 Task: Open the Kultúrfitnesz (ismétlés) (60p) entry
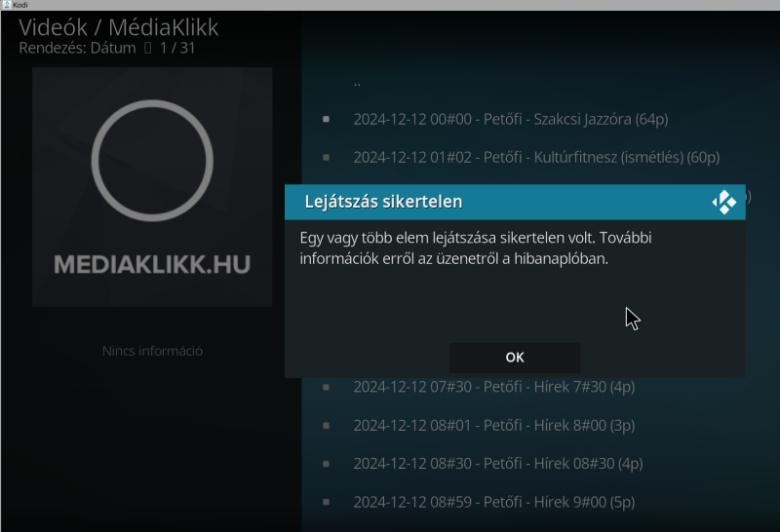pyautogui.click(x=537, y=158)
